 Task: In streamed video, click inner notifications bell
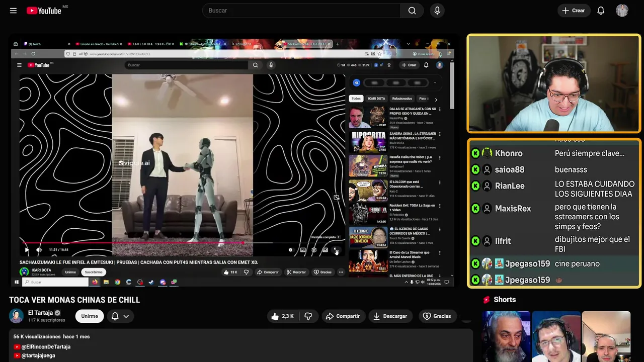pos(426,65)
